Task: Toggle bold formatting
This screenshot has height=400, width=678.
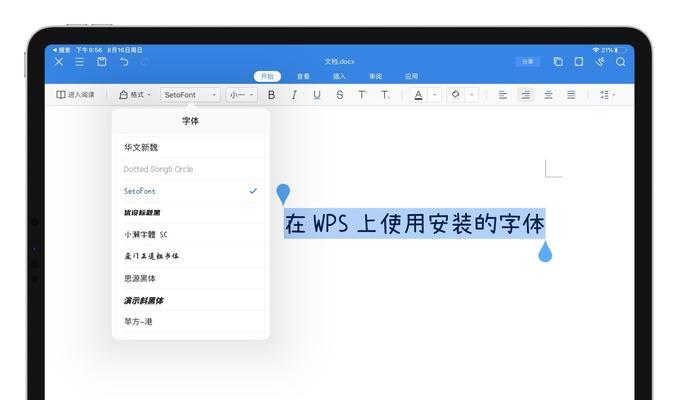Action: [272, 95]
